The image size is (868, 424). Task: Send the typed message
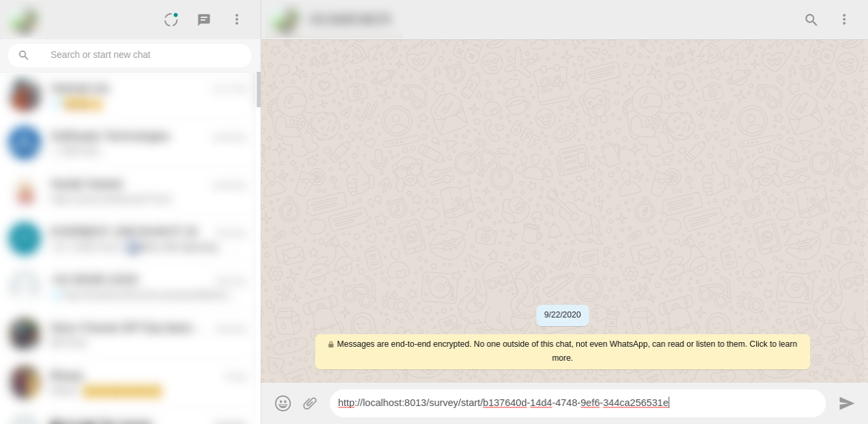847,403
